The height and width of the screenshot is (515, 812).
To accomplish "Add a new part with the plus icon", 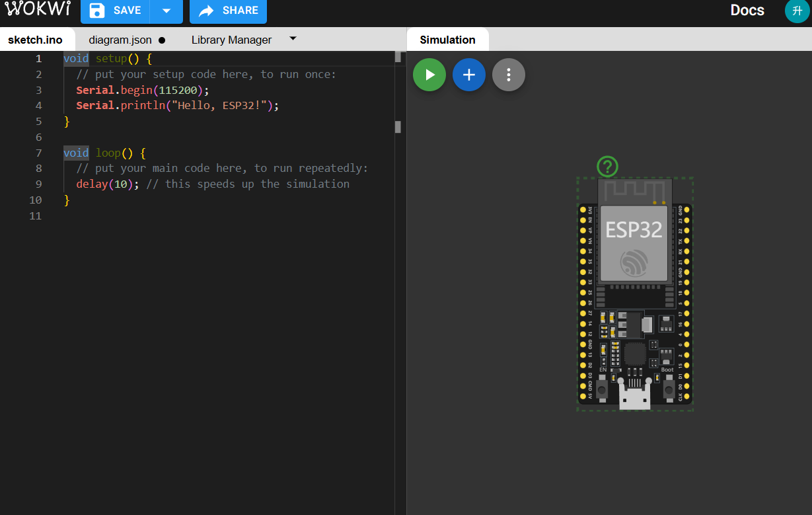I will point(468,75).
